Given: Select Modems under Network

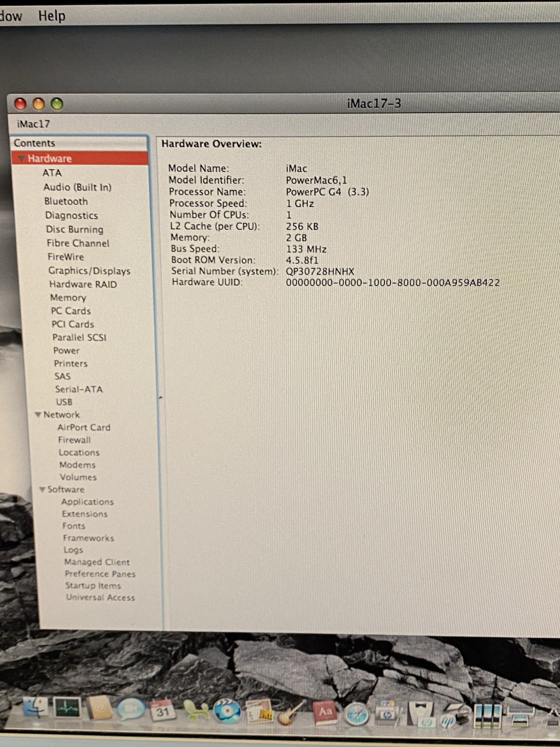Looking at the screenshot, I should [x=77, y=465].
